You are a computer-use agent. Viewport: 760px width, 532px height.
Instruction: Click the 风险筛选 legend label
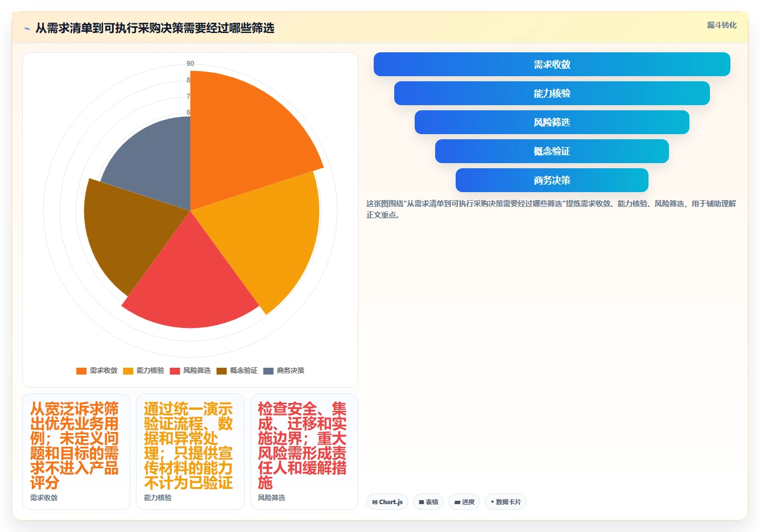point(197,371)
